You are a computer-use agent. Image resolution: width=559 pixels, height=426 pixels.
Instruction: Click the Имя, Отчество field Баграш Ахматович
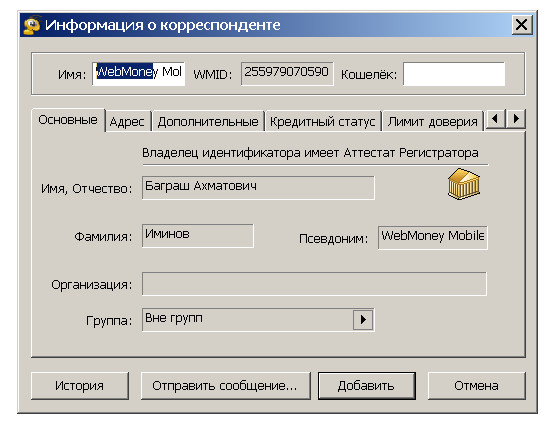pos(258,188)
